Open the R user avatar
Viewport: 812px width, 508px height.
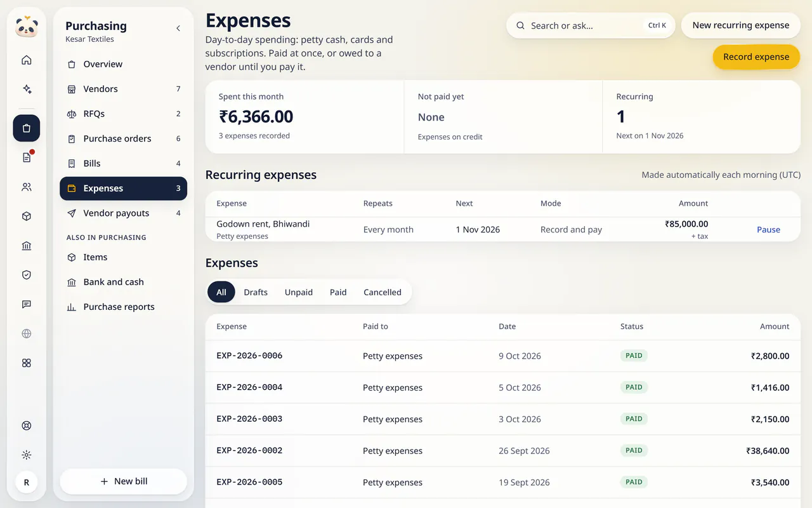tap(27, 483)
